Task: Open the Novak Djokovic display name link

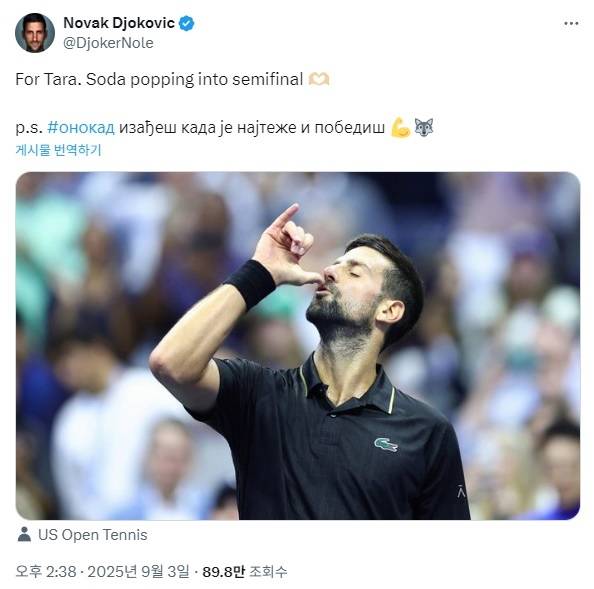Action: click(119, 23)
